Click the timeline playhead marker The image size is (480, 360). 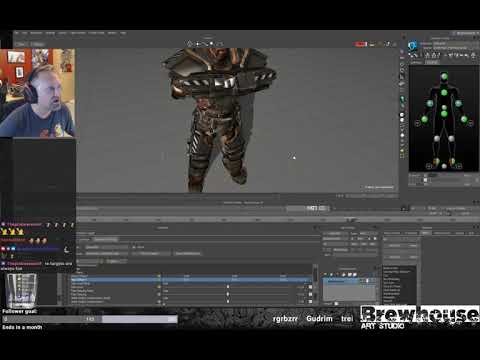[351, 220]
